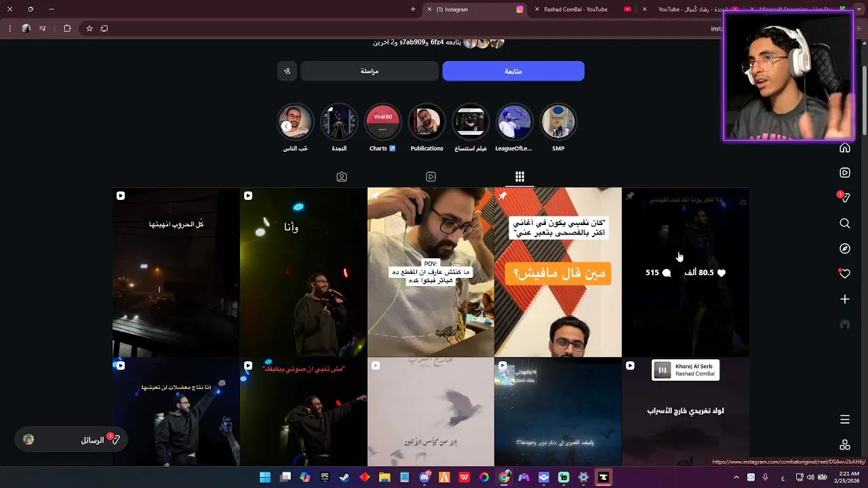Open Instagram Home from the sidebar
The width and height of the screenshot is (868, 488).
point(845,148)
